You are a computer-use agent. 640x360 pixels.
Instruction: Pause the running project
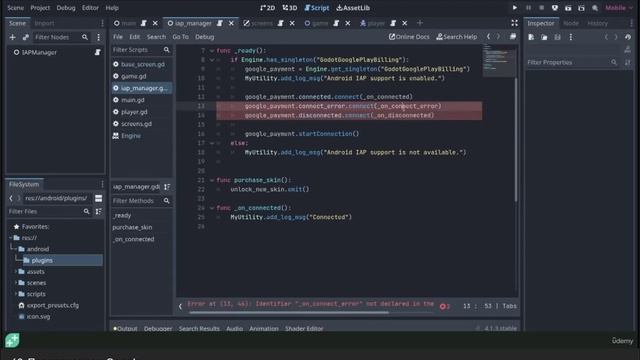pos(528,8)
